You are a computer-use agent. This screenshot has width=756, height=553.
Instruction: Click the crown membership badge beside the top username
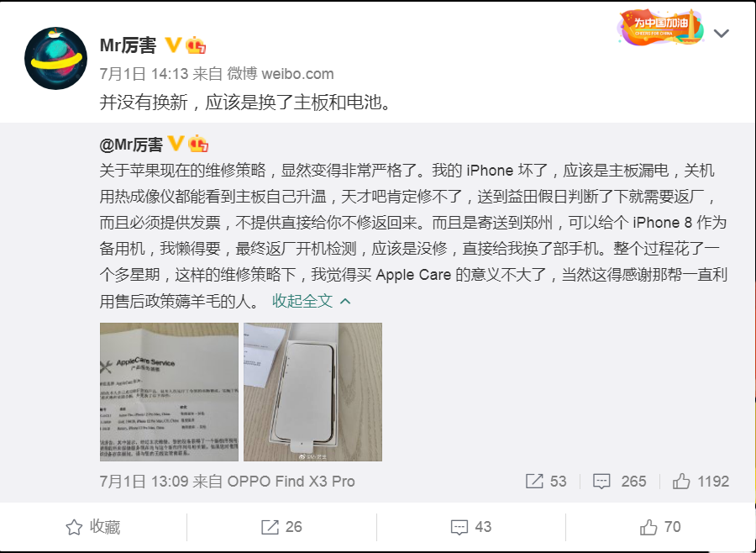click(x=196, y=45)
